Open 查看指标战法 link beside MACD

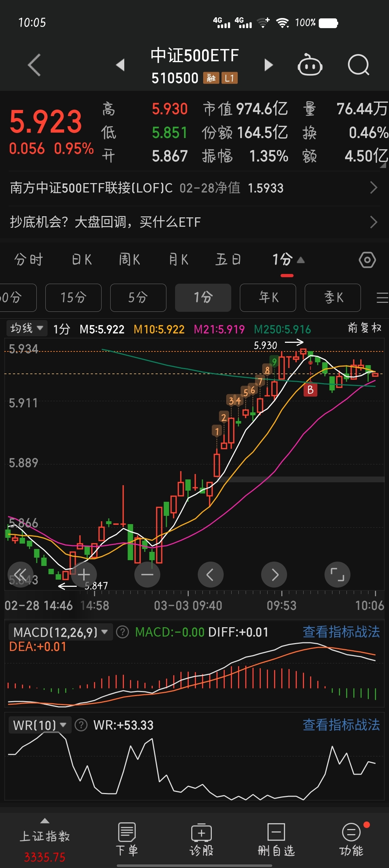(341, 632)
